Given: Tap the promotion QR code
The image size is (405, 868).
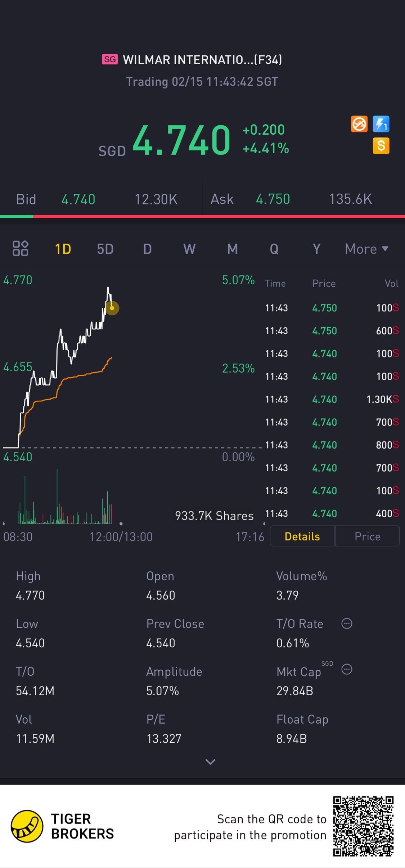Looking at the screenshot, I should 363,826.
